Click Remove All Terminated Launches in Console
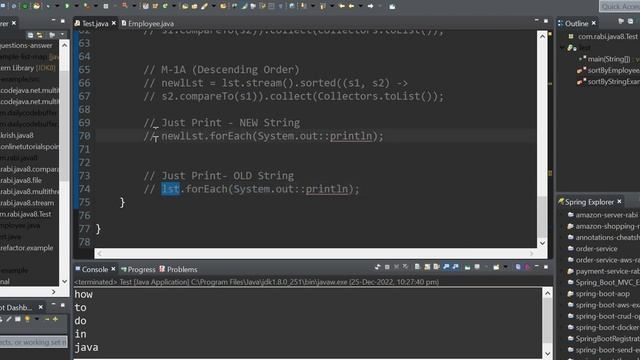The image size is (640, 360). click(x=405, y=267)
